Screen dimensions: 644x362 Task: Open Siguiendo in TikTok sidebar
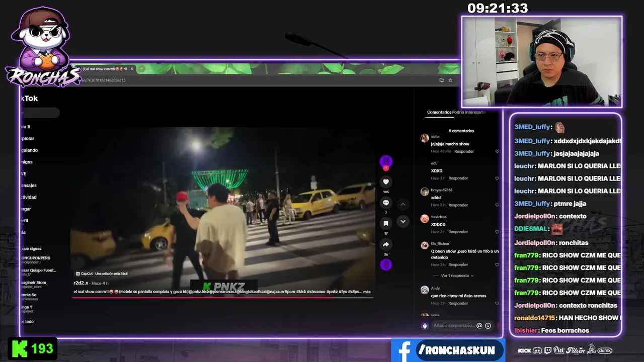coord(29,150)
